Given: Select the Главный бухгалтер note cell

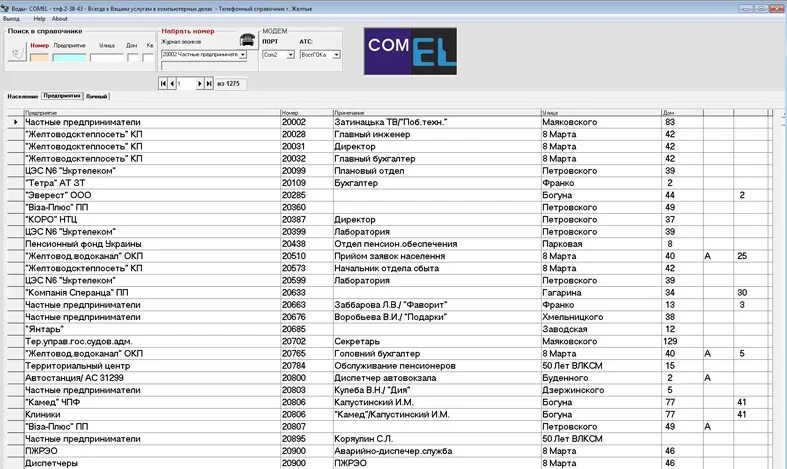Looking at the screenshot, I should 437,158.
